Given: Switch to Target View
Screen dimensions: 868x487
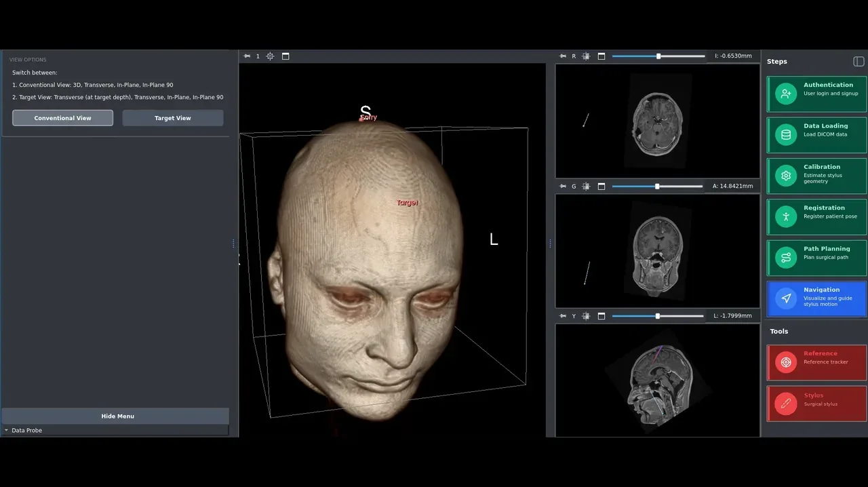Looking at the screenshot, I should [x=173, y=118].
